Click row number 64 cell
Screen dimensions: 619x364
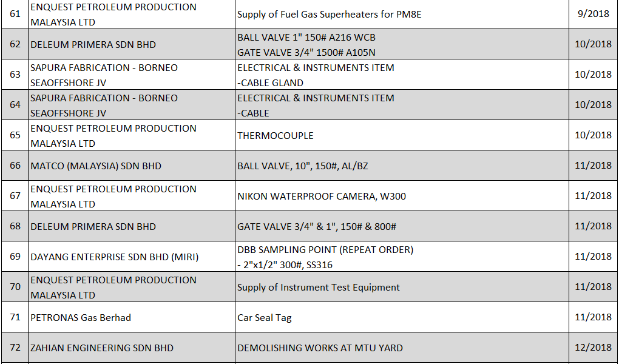tap(15, 105)
